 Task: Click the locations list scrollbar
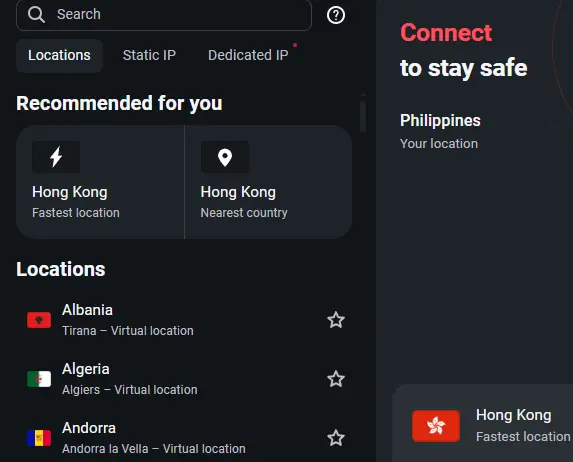[x=363, y=117]
